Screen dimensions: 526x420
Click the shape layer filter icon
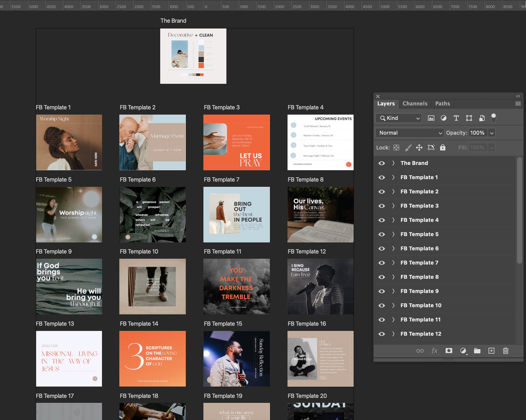tap(469, 118)
